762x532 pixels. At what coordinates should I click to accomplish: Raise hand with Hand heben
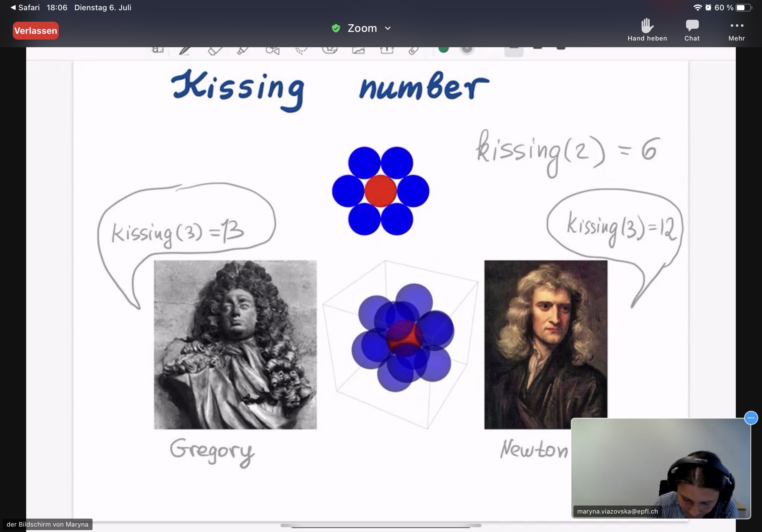pyautogui.click(x=647, y=30)
